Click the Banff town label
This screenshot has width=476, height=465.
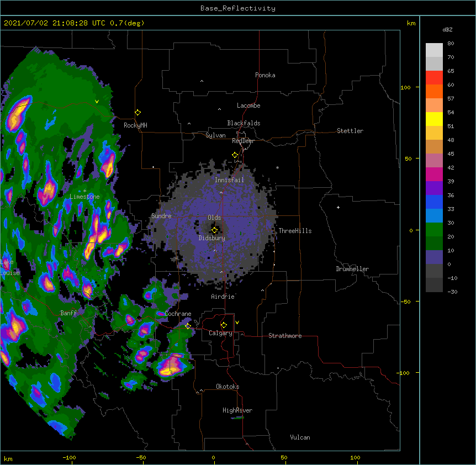point(68,313)
